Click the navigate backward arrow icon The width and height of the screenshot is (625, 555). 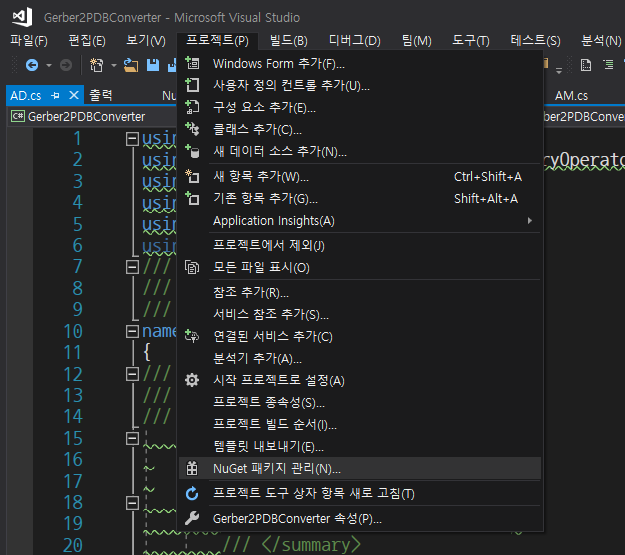click(x=32, y=65)
